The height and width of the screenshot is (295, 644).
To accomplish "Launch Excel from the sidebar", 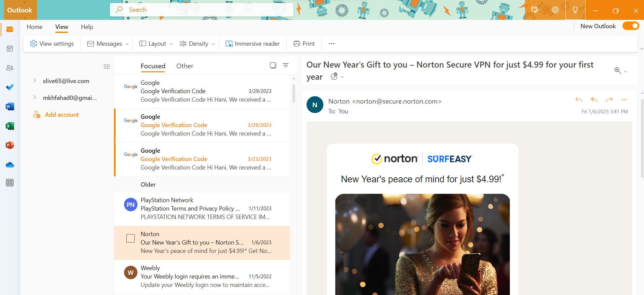I will [10, 126].
